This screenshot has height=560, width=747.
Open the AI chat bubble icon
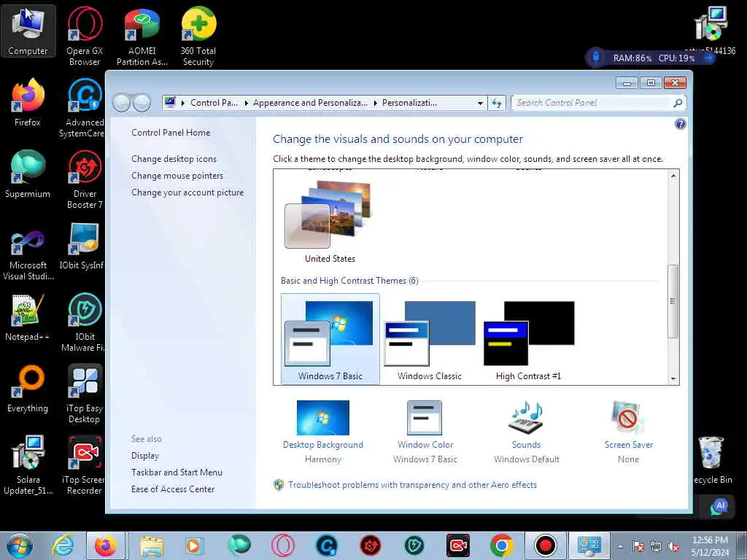(719, 507)
